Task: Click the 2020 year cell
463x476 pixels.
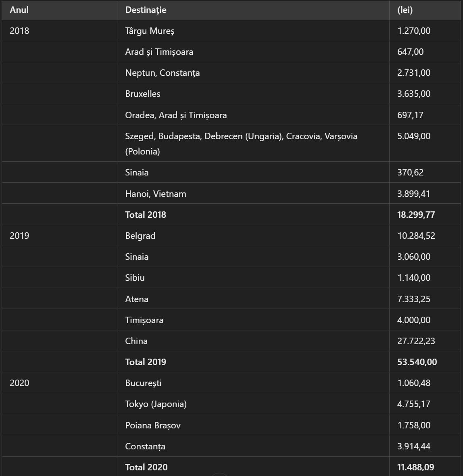Action: (19, 383)
